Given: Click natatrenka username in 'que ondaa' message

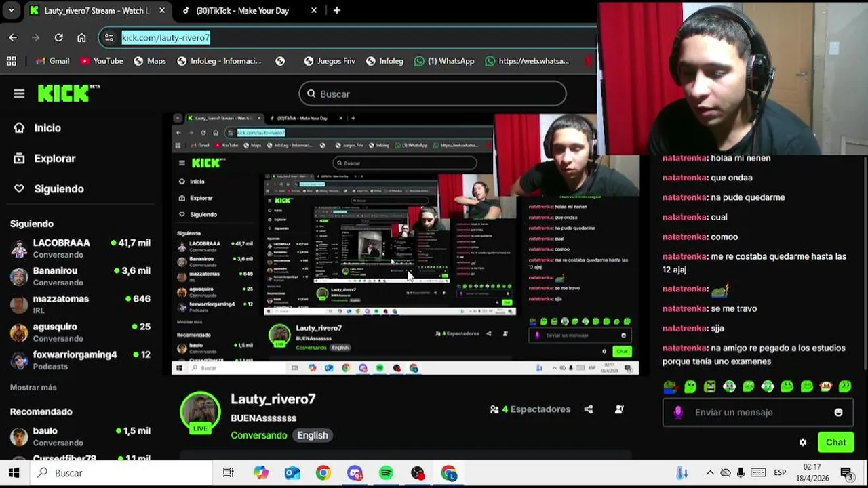Looking at the screenshot, I should [685, 178].
